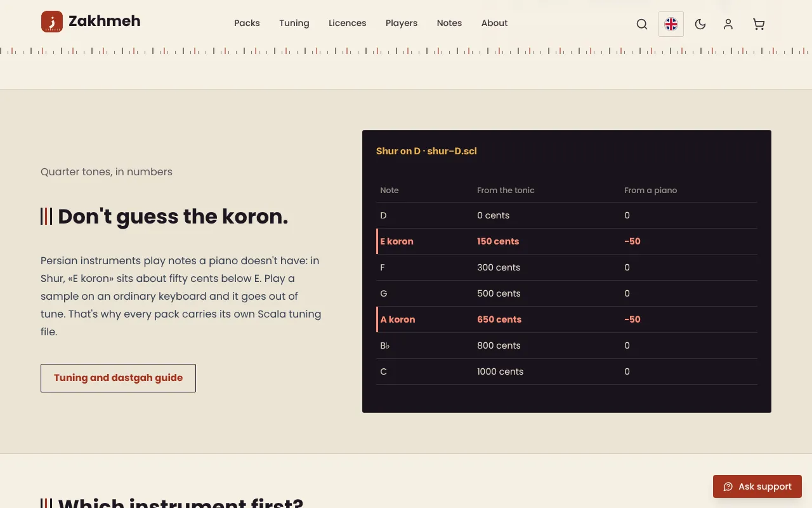Click Tuning and dastgah guide button

click(x=118, y=378)
